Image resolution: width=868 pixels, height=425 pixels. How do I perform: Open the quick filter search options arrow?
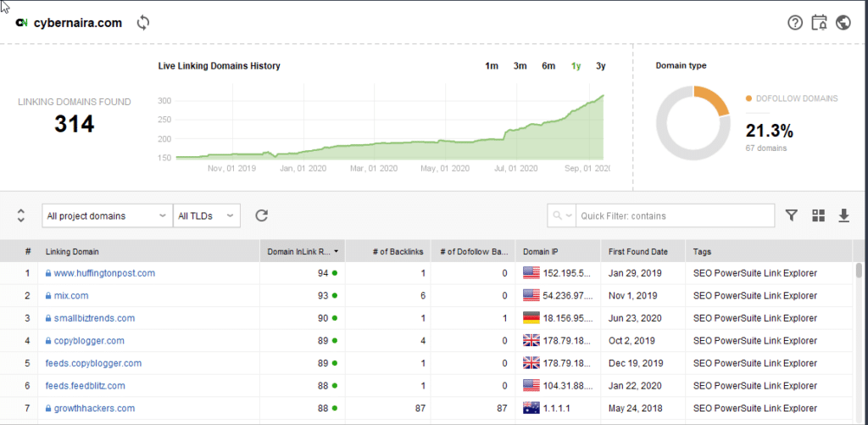click(562, 215)
